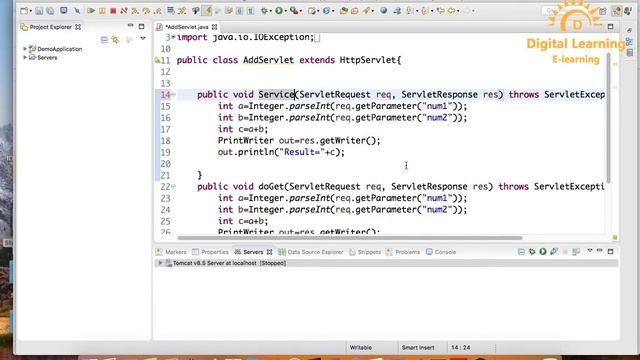Image resolution: width=640 pixels, height=360 pixels.
Task: Click the Search flashlight icon
Action: [x=366, y=11]
